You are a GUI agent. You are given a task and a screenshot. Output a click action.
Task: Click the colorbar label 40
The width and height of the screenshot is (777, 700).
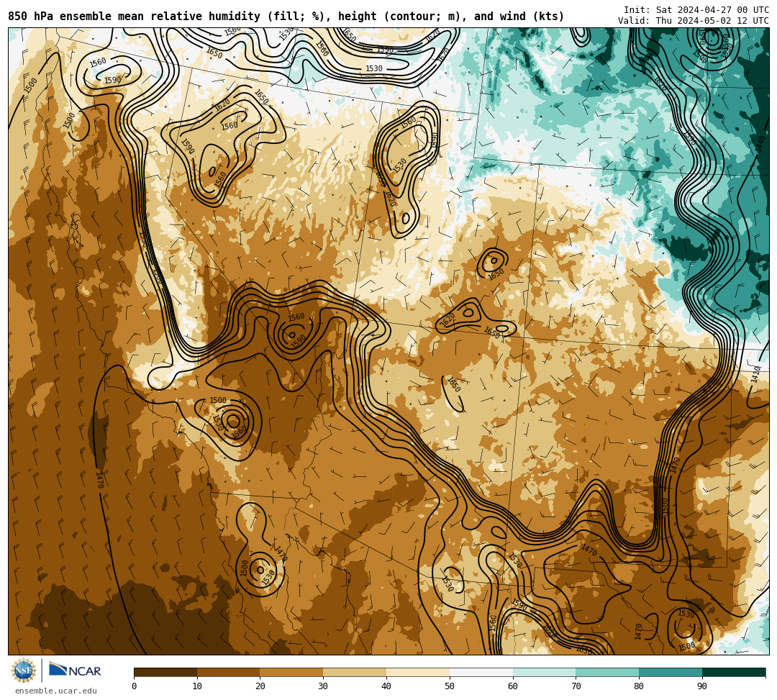tap(386, 686)
